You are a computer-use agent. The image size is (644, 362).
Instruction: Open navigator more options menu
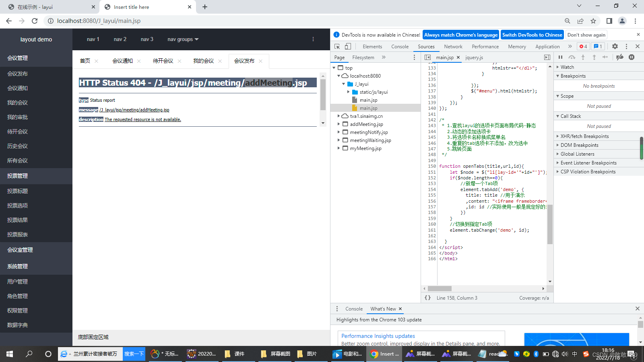click(414, 58)
